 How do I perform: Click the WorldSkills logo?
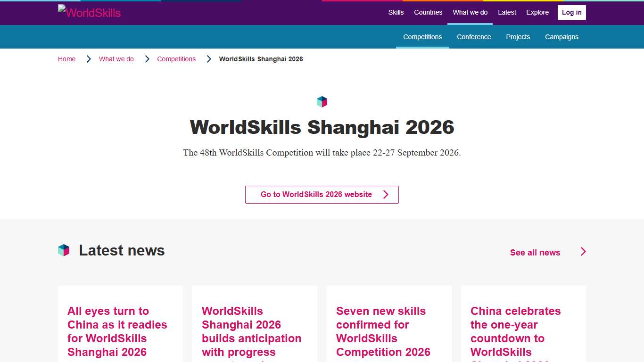click(89, 12)
